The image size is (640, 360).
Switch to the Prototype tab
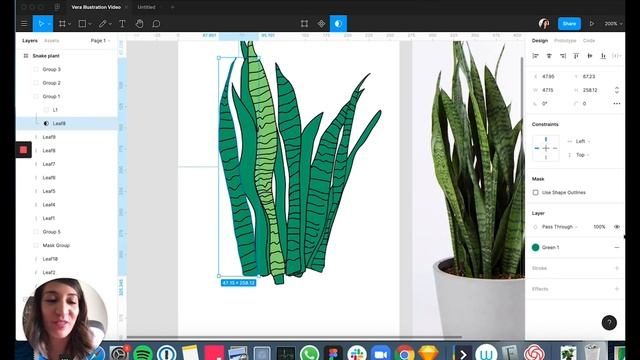click(x=565, y=40)
